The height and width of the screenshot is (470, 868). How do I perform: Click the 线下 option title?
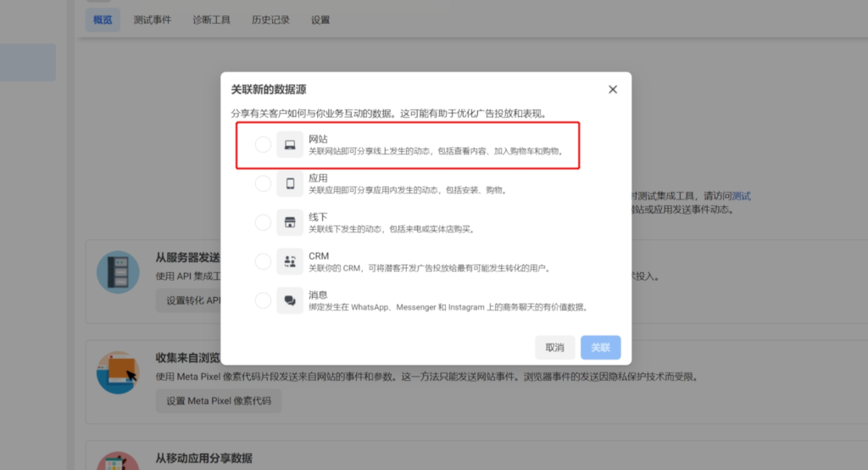(318, 216)
